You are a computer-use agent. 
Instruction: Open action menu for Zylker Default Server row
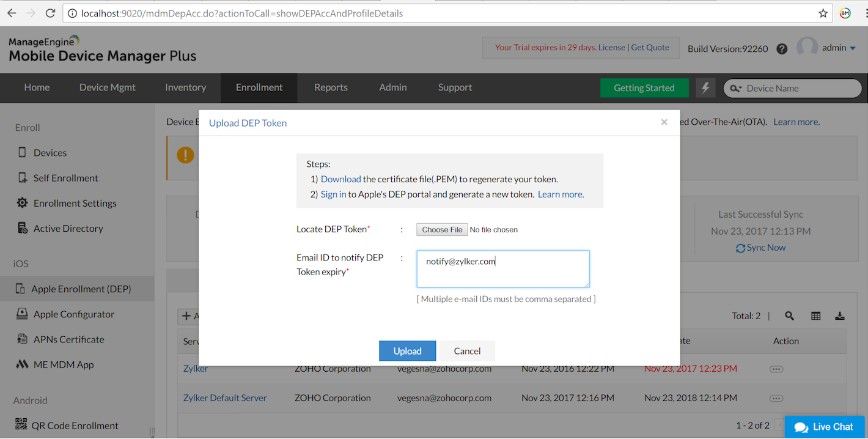pyautogui.click(x=776, y=398)
